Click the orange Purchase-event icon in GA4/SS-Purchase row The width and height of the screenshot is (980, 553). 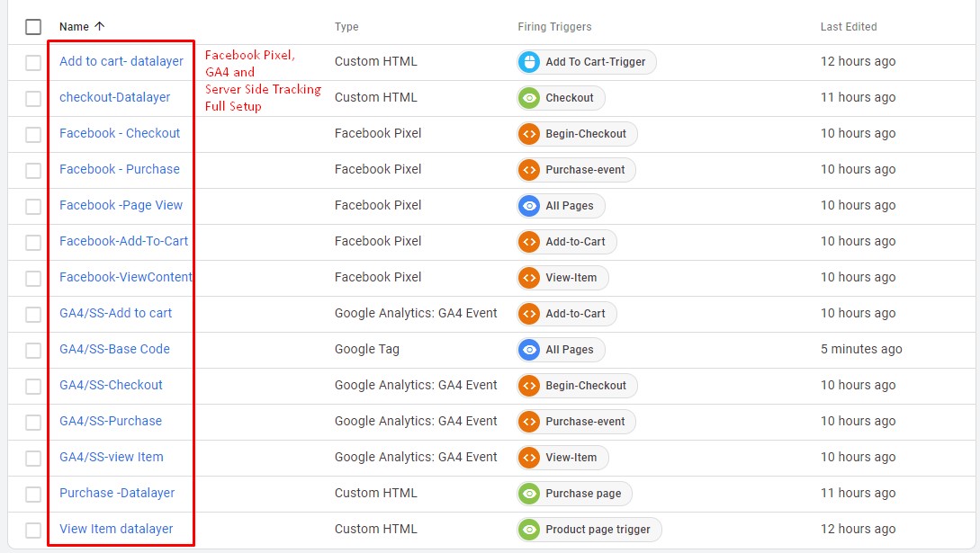click(529, 422)
